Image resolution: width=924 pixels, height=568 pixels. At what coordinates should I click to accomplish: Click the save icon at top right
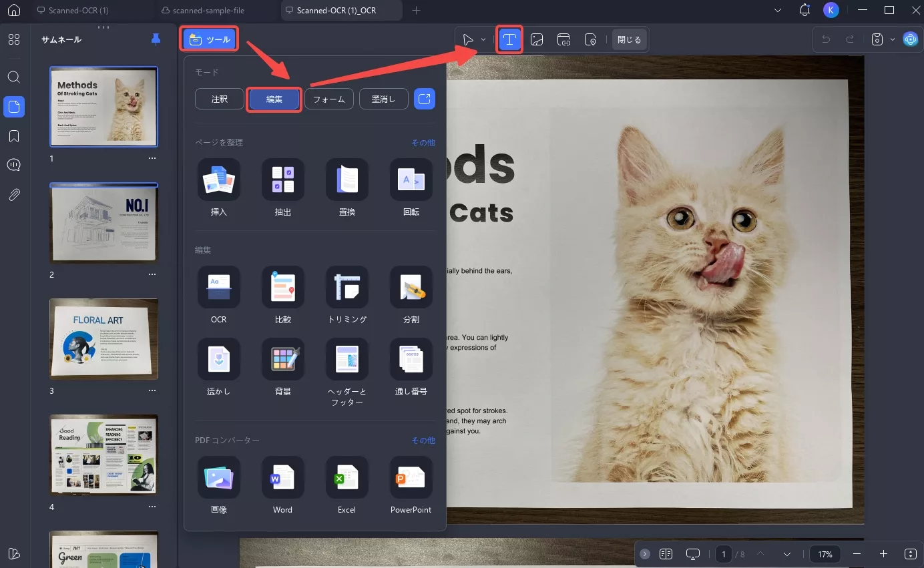point(878,40)
